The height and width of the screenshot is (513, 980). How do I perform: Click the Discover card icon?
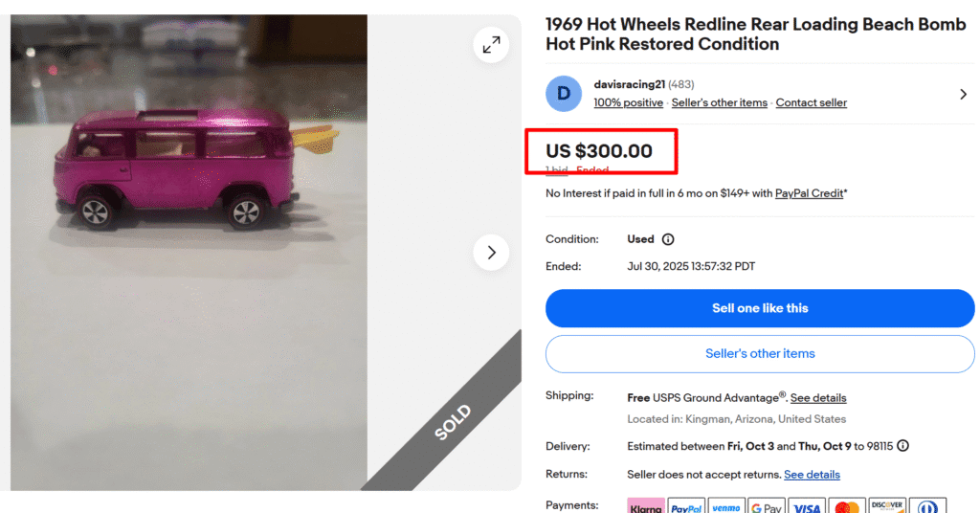tap(887, 506)
